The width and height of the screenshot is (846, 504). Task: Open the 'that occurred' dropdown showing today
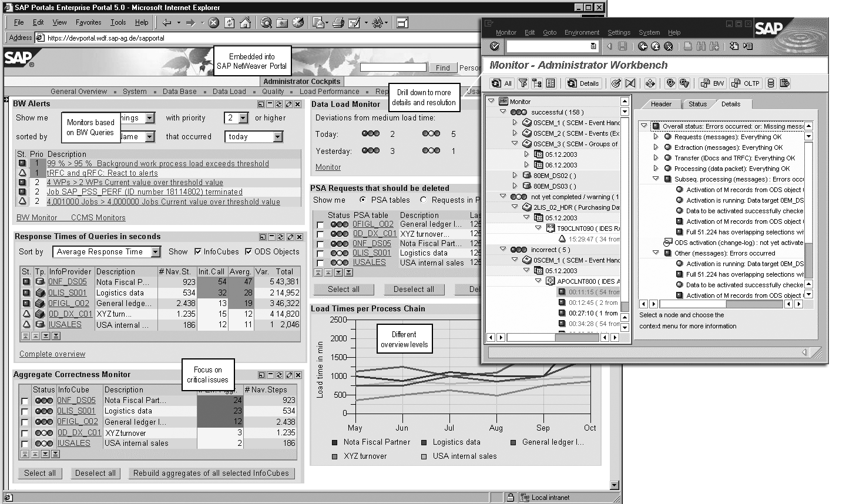click(278, 137)
